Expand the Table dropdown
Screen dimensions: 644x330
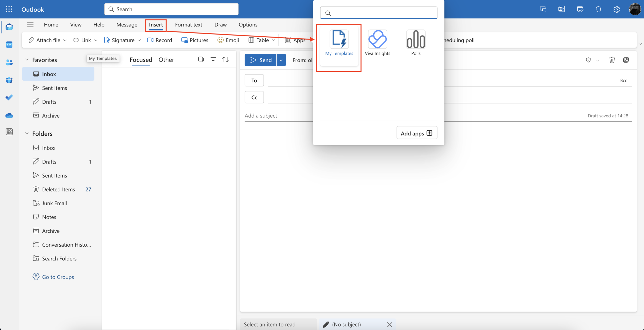tap(273, 40)
